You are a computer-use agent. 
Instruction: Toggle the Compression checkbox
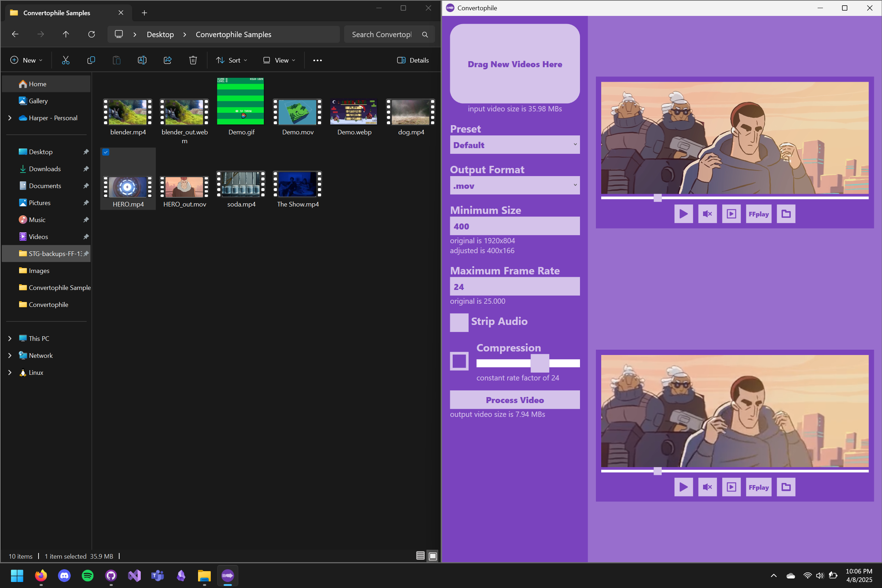[x=459, y=361]
